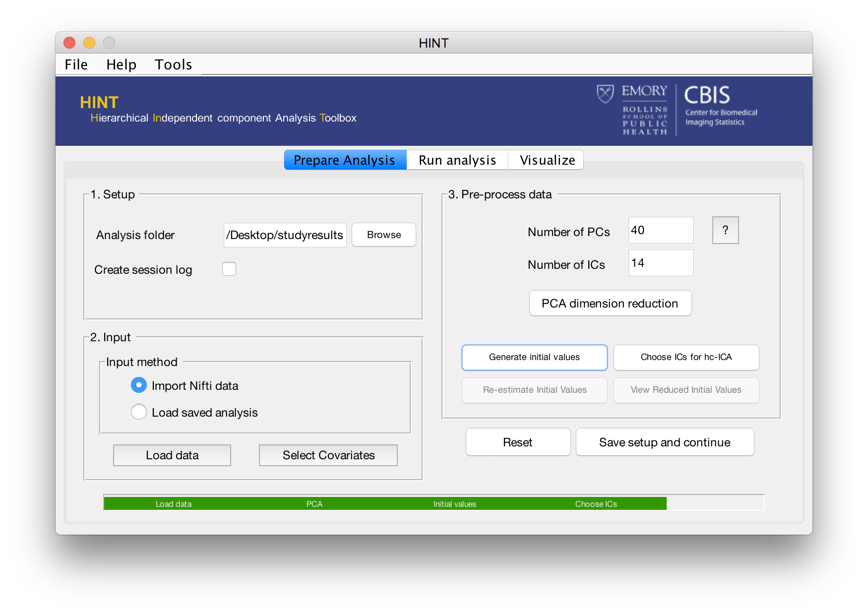Open the File menu
The width and height of the screenshot is (868, 614).
(76, 64)
